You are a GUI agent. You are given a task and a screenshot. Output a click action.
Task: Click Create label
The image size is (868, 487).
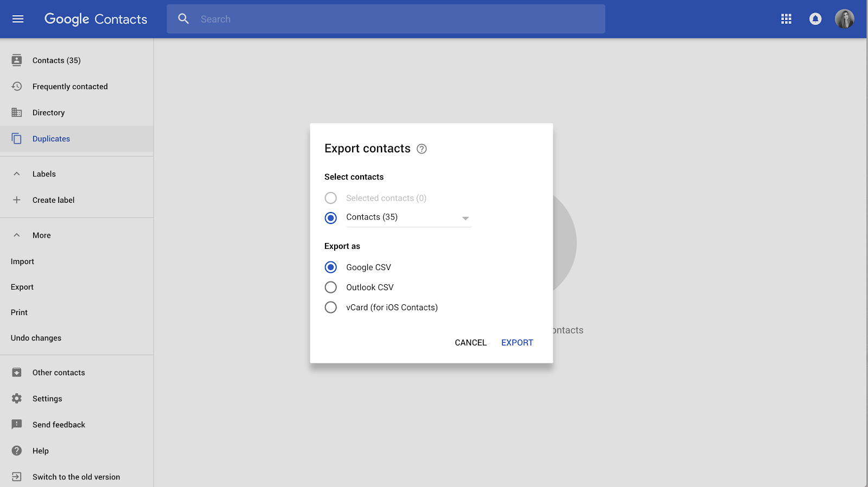76,200
